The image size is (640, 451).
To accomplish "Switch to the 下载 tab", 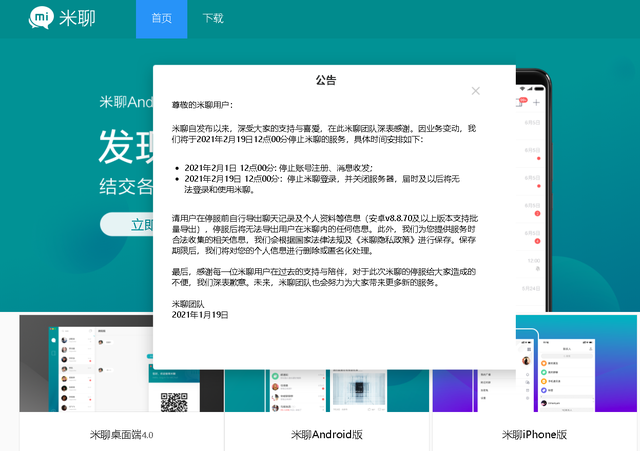I will pyautogui.click(x=213, y=19).
